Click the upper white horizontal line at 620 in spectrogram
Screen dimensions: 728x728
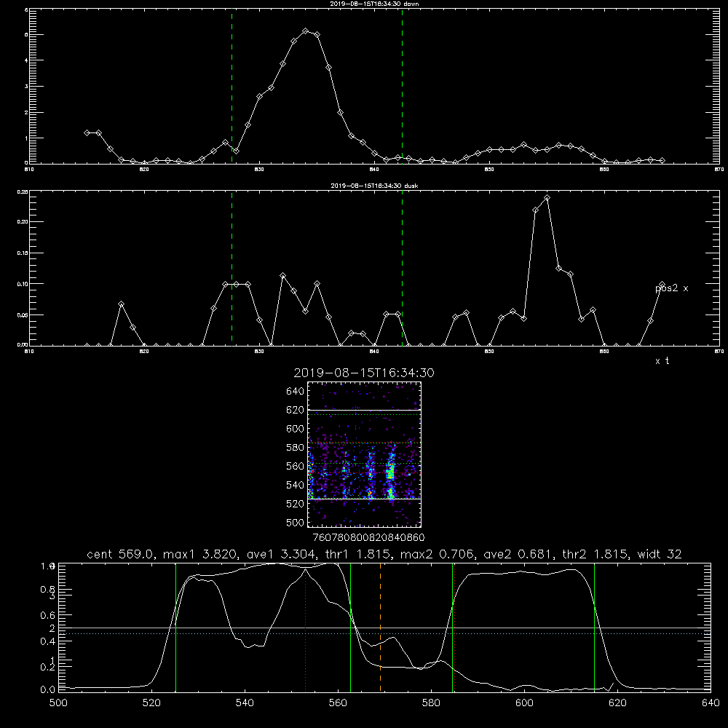365,410
